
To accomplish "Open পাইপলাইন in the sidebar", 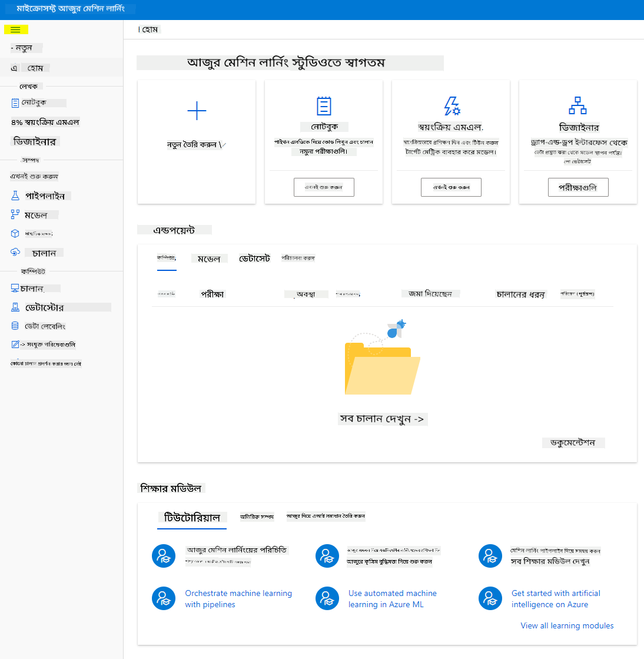I will pyautogui.click(x=45, y=196).
